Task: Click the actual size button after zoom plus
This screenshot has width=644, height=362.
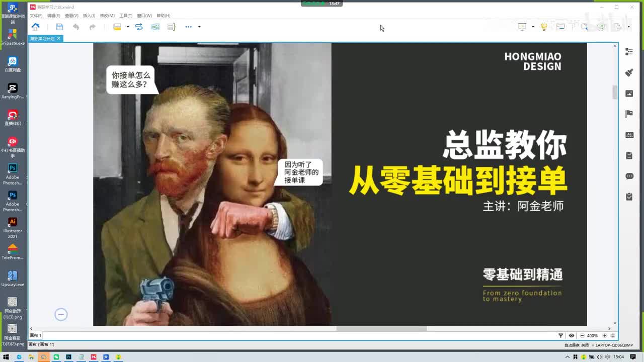Action: click(x=612, y=335)
